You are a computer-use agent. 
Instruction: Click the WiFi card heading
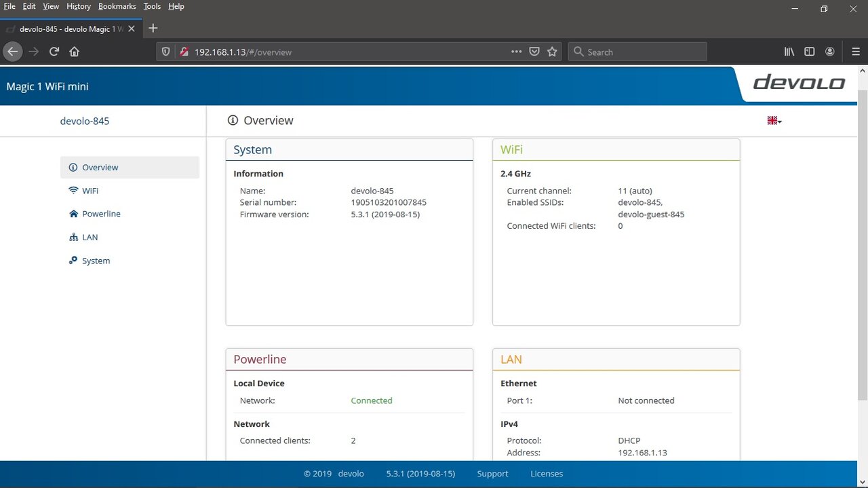[511, 150]
